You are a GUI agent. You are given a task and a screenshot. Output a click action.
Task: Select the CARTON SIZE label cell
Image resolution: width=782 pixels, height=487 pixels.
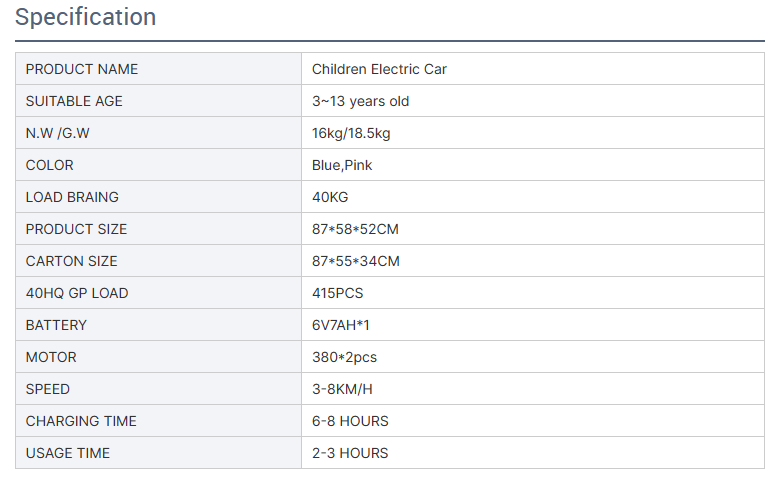[x=71, y=261]
